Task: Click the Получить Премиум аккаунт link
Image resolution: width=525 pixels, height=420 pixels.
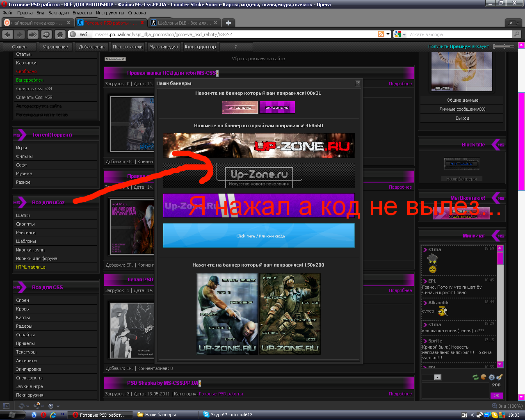Action: tap(459, 47)
